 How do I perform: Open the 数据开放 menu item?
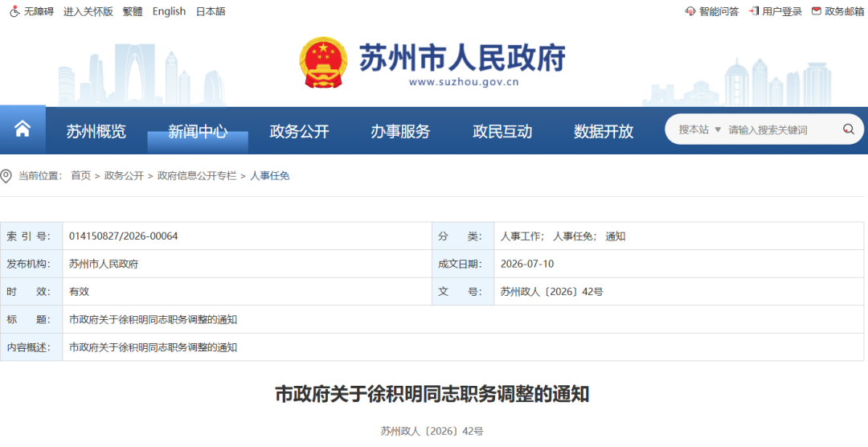(x=604, y=131)
